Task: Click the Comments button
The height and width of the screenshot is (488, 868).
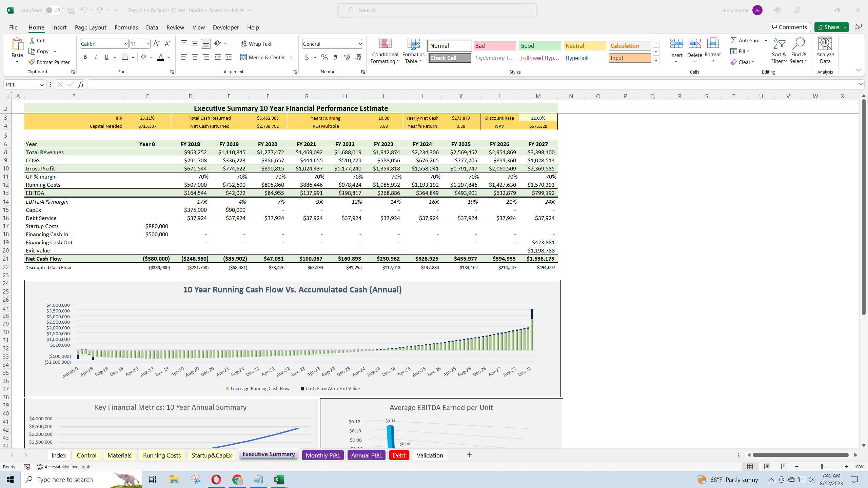Action: click(790, 27)
